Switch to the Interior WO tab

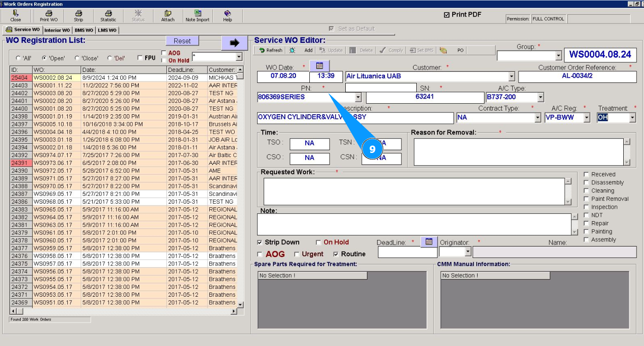[x=57, y=30]
